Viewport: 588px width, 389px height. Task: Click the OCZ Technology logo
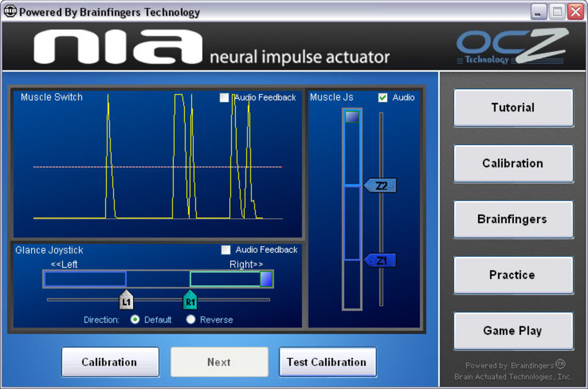(x=512, y=47)
